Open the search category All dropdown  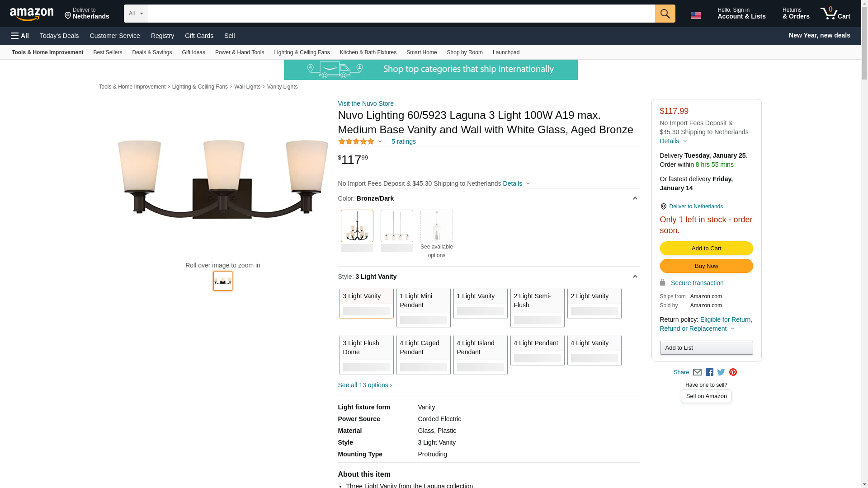(136, 14)
